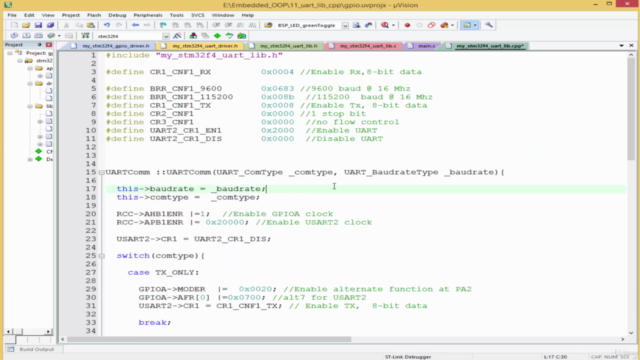Switch to my_stm32f4_uart_driver.h tab
Viewport: 640px width, 360px height.
[200, 46]
